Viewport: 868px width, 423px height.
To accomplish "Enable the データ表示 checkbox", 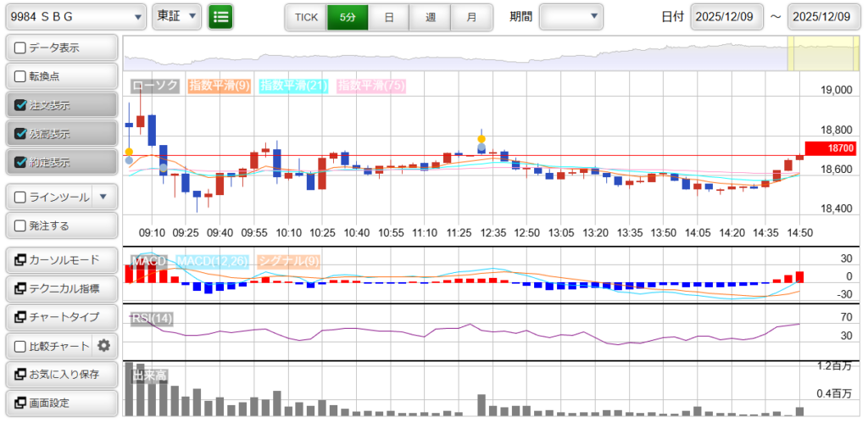I will click(x=21, y=47).
